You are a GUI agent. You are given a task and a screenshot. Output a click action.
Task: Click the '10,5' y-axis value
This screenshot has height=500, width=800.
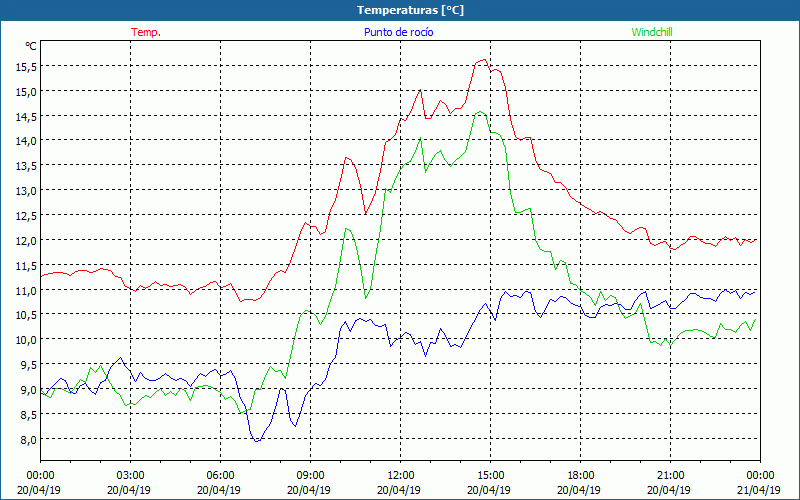click(x=27, y=315)
